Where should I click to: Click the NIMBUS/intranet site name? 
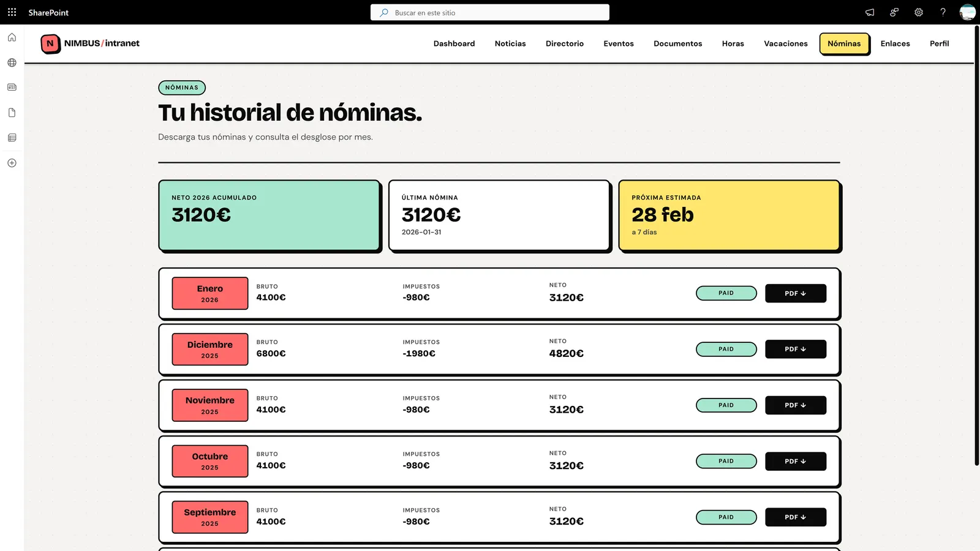pyautogui.click(x=102, y=43)
